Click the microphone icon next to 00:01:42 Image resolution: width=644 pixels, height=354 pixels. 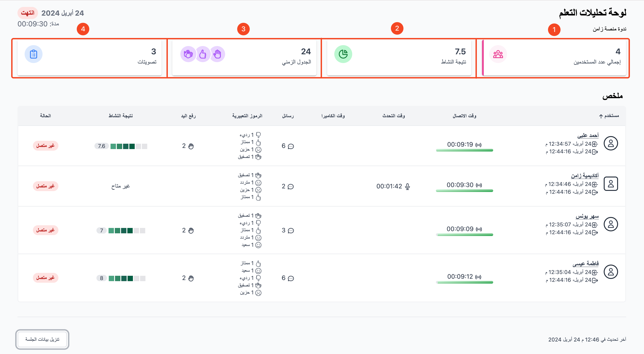407,186
